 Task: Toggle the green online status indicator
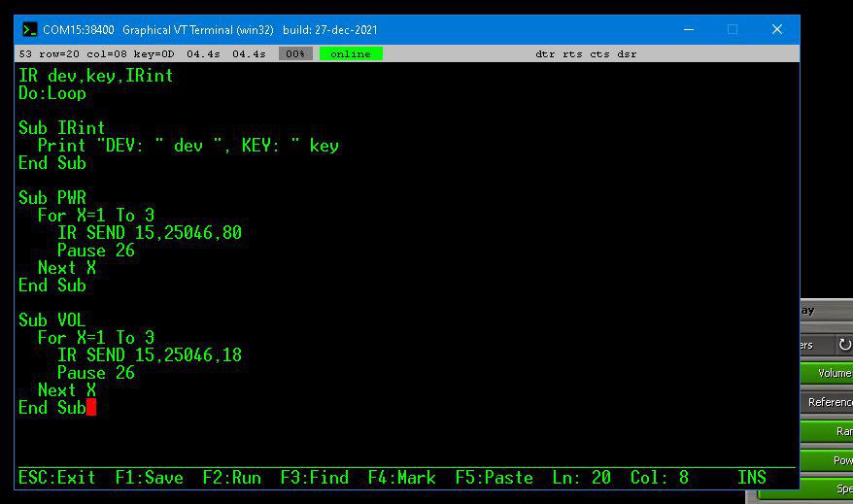pyautogui.click(x=350, y=54)
